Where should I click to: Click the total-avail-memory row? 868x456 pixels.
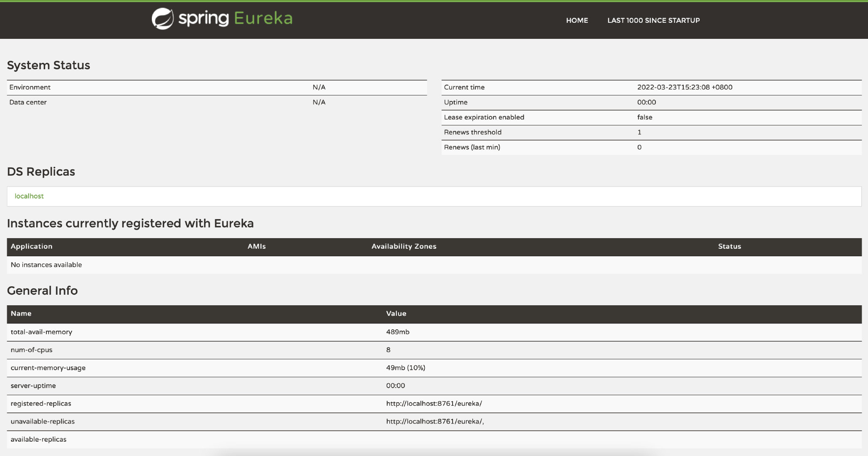[x=41, y=332]
